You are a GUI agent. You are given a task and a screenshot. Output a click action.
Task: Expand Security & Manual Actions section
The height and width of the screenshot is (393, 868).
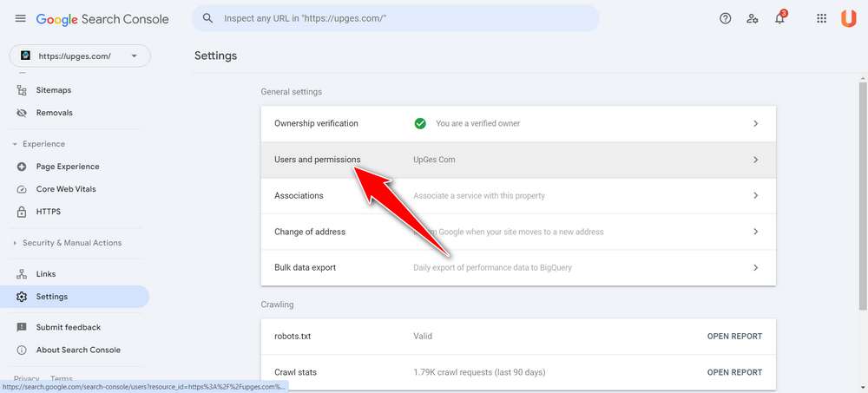(67, 243)
